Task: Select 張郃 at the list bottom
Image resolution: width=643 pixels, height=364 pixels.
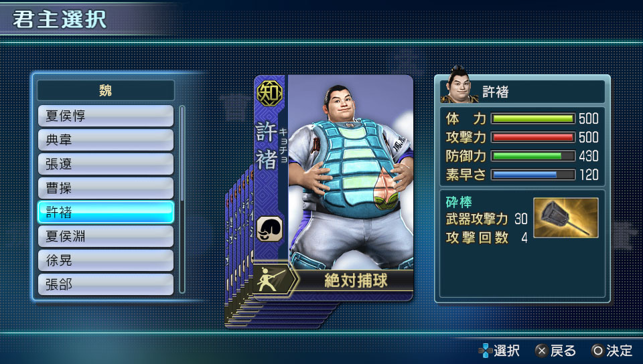Action: (106, 284)
